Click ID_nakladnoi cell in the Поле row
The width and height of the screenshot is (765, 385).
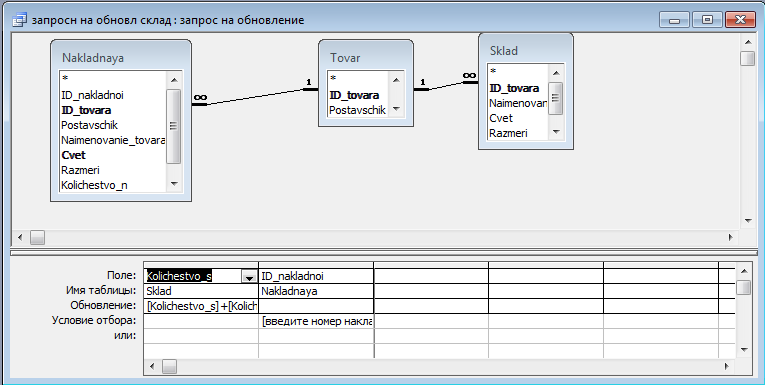316,276
